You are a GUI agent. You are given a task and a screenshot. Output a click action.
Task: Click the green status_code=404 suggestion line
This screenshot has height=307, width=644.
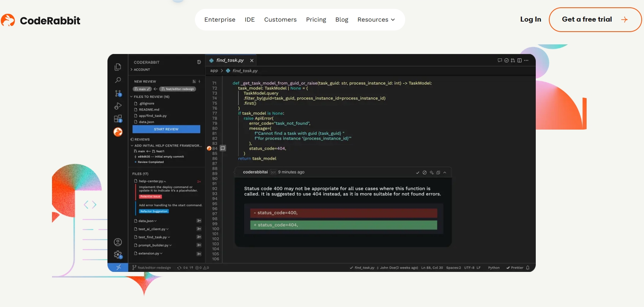point(344,225)
